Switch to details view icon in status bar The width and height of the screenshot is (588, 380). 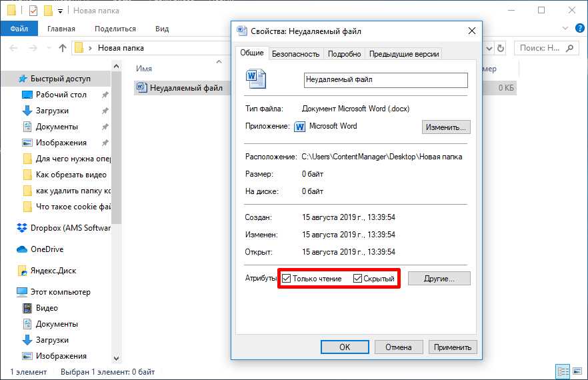pos(563,372)
